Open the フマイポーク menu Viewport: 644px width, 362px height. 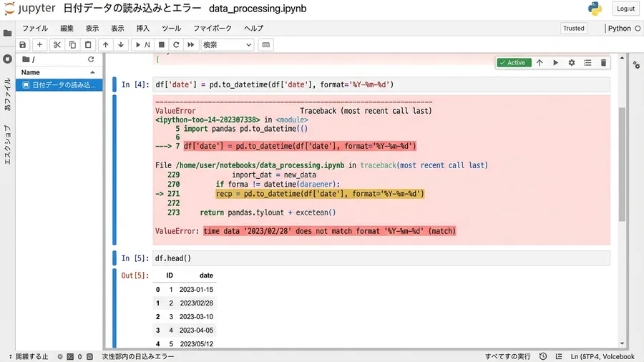pyautogui.click(x=213, y=29)
